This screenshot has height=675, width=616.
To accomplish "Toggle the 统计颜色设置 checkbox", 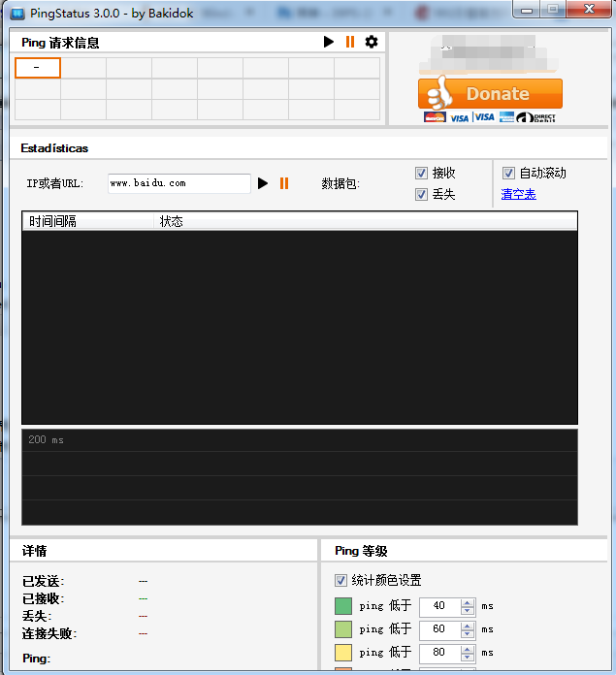I will point(340,580).
